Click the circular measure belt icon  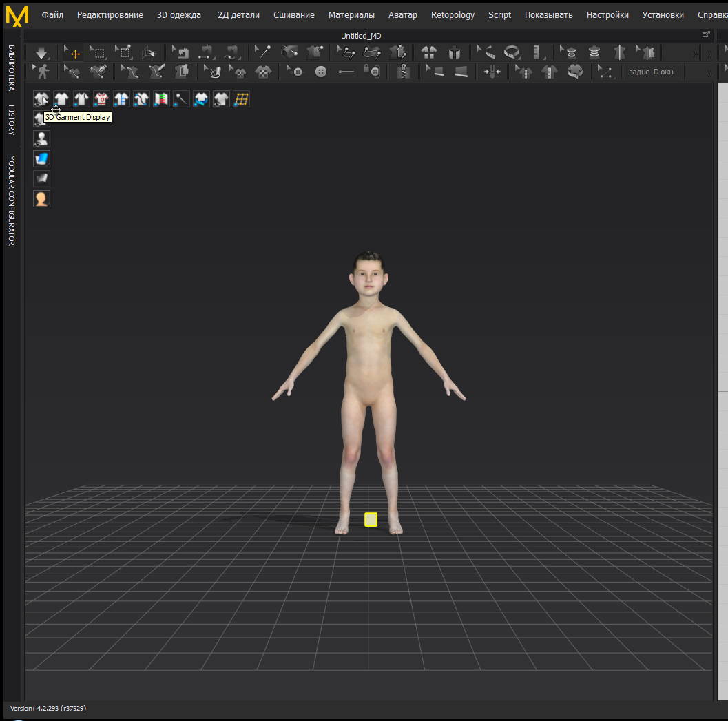[512, 52]
